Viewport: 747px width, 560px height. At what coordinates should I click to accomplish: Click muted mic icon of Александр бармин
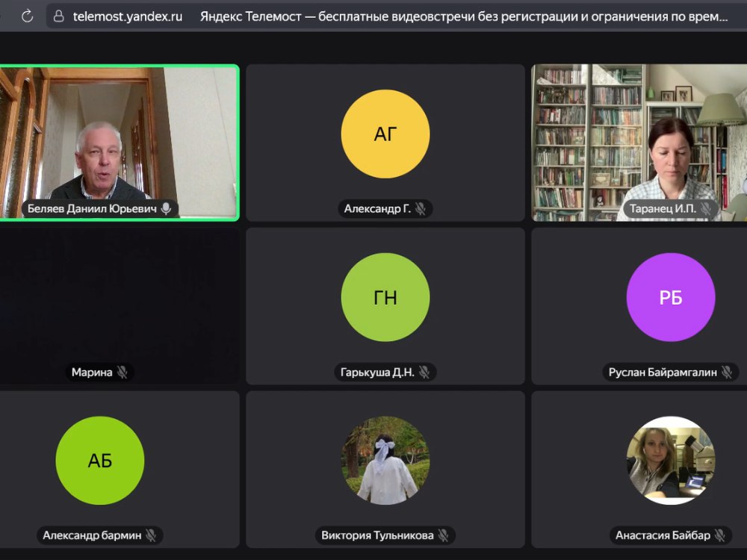tap(151, 535)
